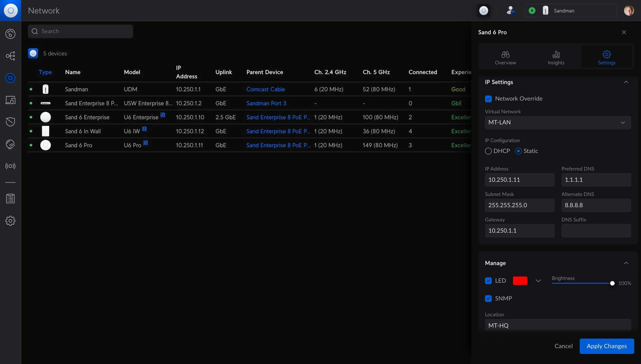641x364 pixels.
Task: Open the Settings gear in sidebar
Action: (x=10, y=221)
